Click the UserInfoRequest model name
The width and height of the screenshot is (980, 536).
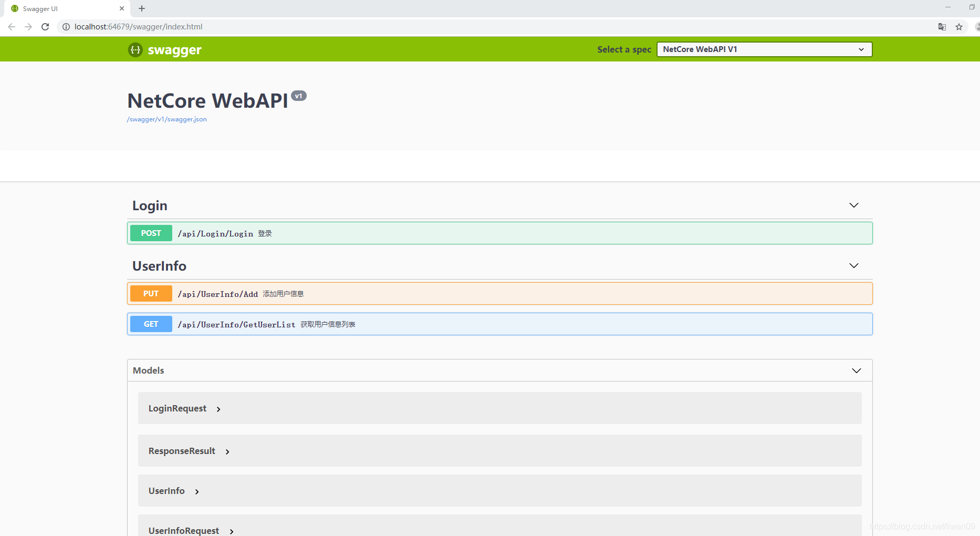tap(184, 530)
